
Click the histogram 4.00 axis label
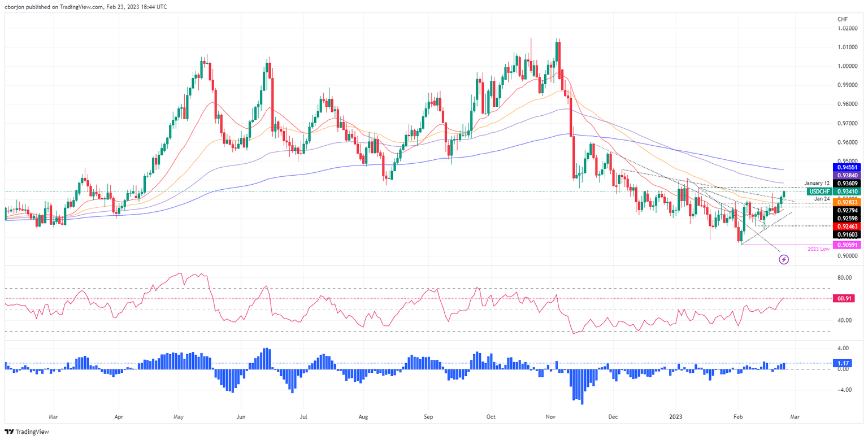pyautogui.click(x=843, y=348)
